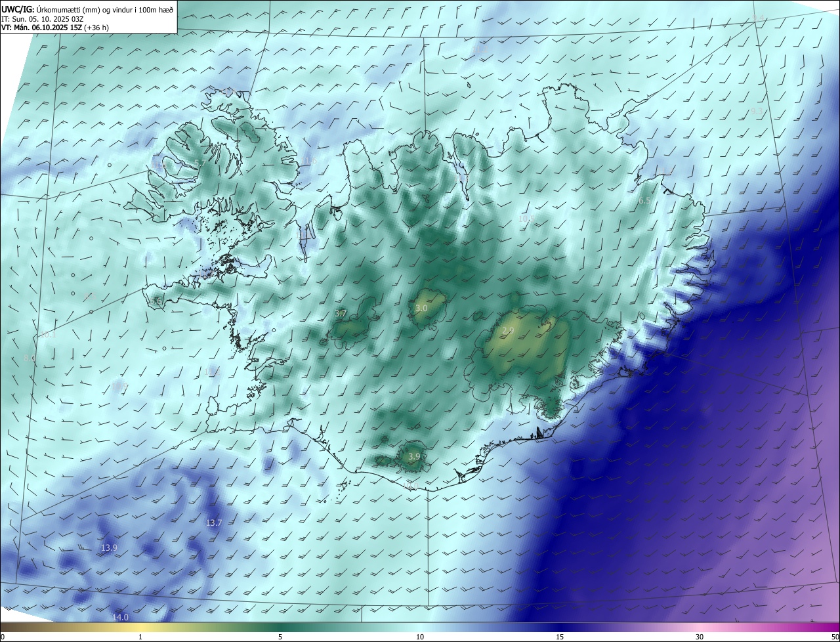Viewport: 840px width, 642px height.
Task: Click the '9.3' value off the east coast
Action: (x=757, y=111)
